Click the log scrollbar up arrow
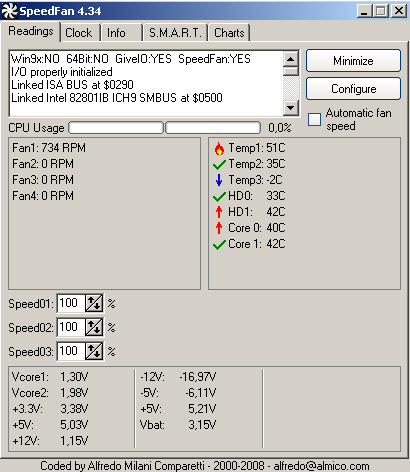The image size is (410, 472). coord(291,59)
